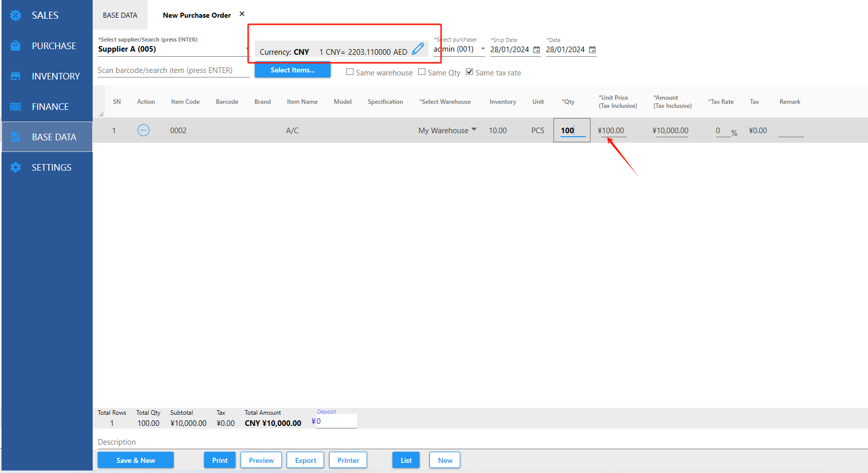The image size is (868, 473).
Task: Click the unit price ¥100.00 field
Action: tap(611, 131)
